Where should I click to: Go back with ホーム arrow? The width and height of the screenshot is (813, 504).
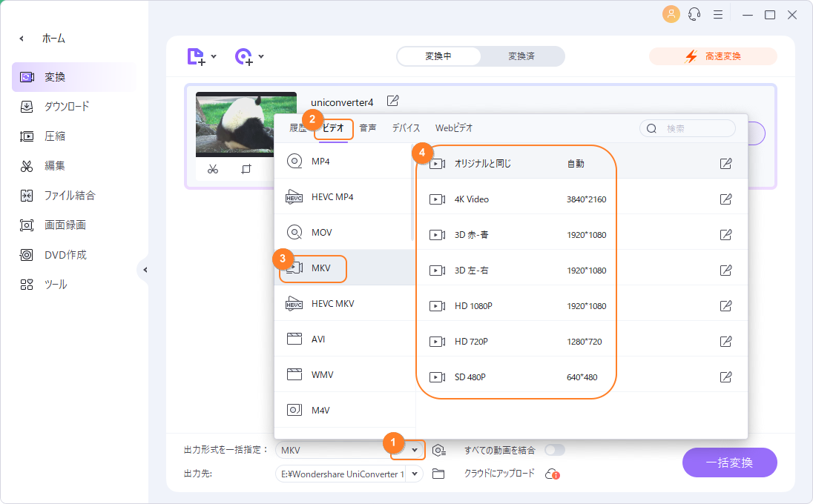click(x=22, y=39)
